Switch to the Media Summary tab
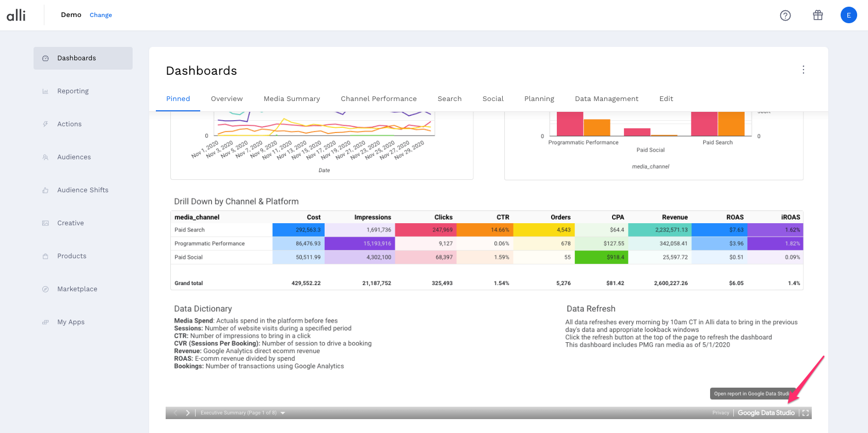 pyautogui.click(x=292, y=99)
